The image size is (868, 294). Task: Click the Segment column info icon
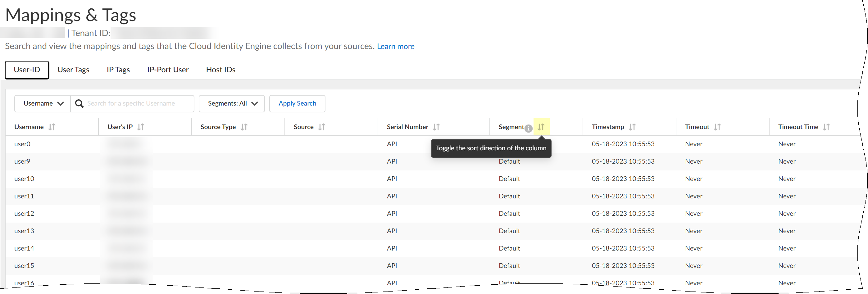click(x=528, y=128)
